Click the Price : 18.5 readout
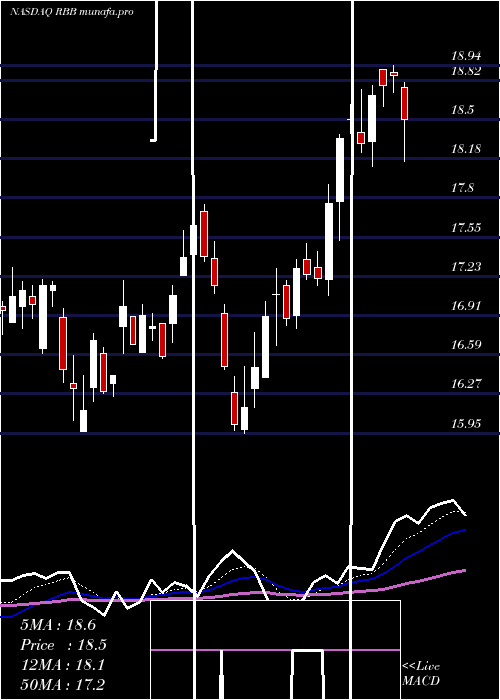The height and width of the screenshot is (700, 500). pos(63,645)
